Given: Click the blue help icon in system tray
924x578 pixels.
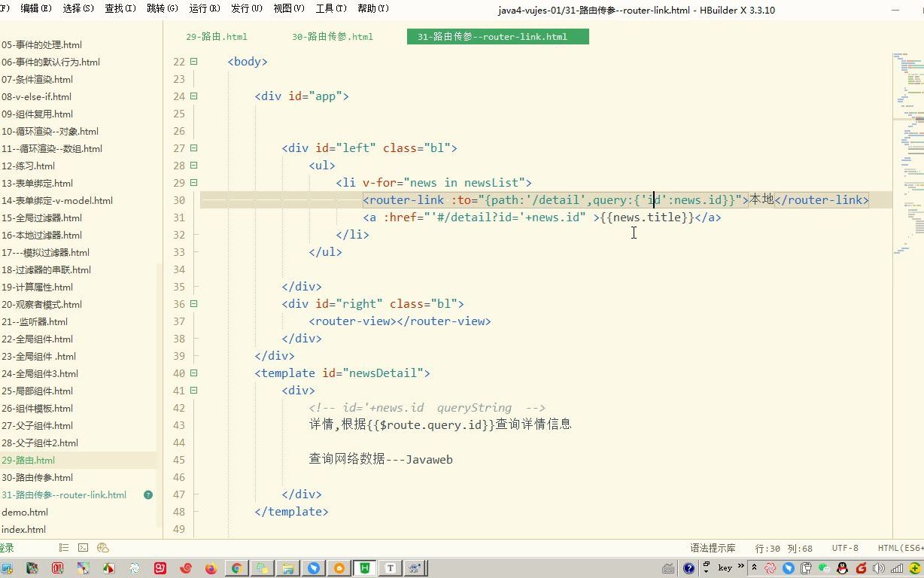Looking at the screenshot, I should 689,568.
